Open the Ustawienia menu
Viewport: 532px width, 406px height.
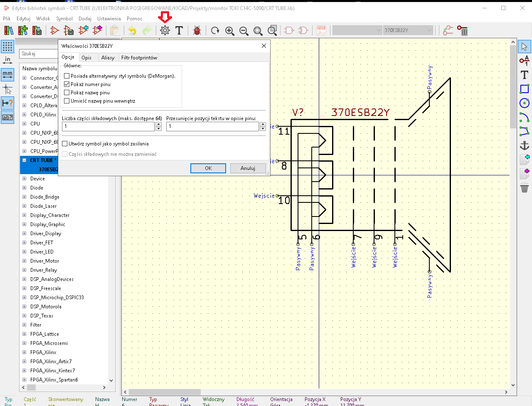(x=109, y=19)
